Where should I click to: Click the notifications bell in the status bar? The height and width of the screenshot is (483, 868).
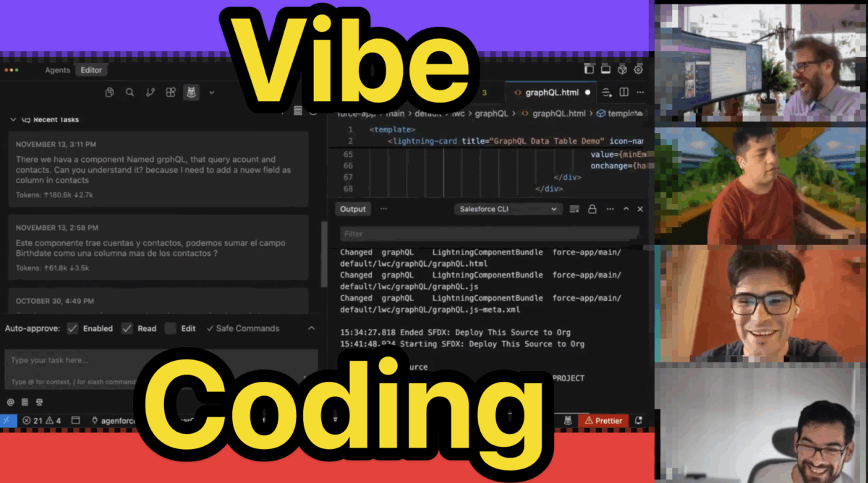coord(638,420)
